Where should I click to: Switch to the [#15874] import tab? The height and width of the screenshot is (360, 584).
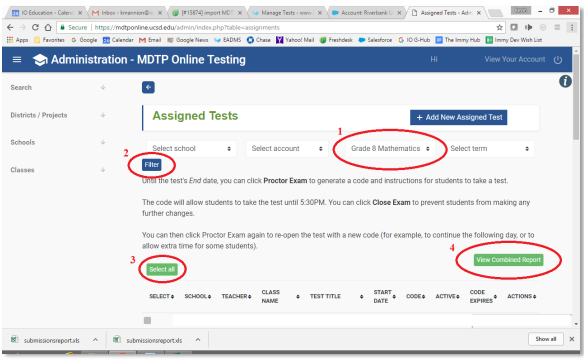(207, 13)
